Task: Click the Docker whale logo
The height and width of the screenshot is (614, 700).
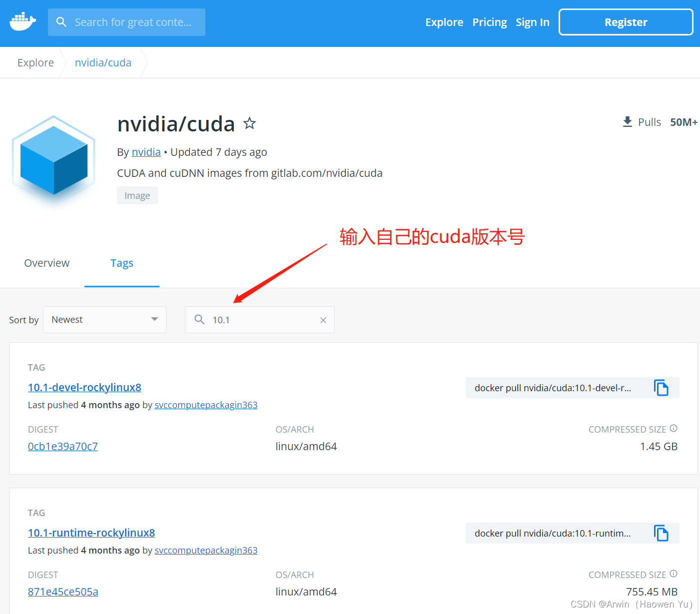Action: [22, 21]
